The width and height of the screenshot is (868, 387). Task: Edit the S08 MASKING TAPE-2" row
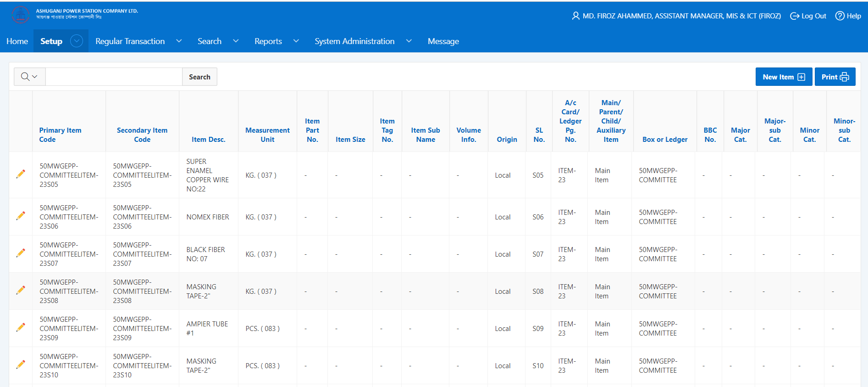pos(21,291)
